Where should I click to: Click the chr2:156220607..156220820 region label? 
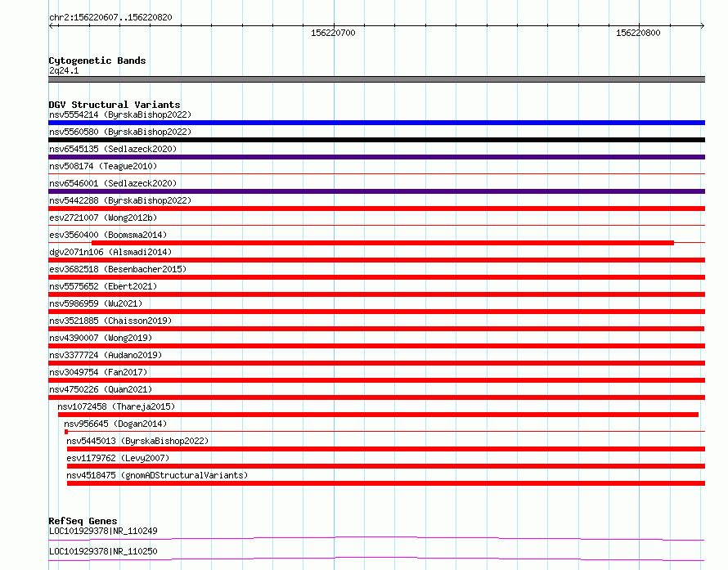coord(110,17)
